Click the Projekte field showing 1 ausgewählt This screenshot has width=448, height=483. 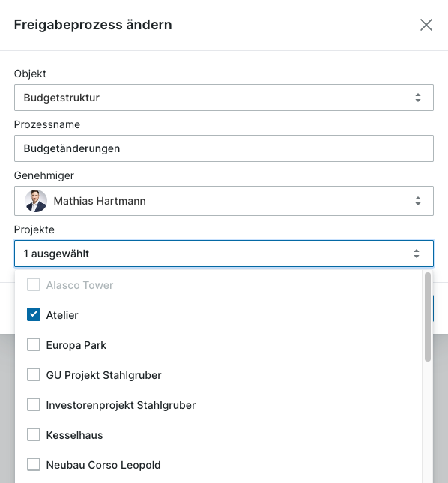(224, 253)
